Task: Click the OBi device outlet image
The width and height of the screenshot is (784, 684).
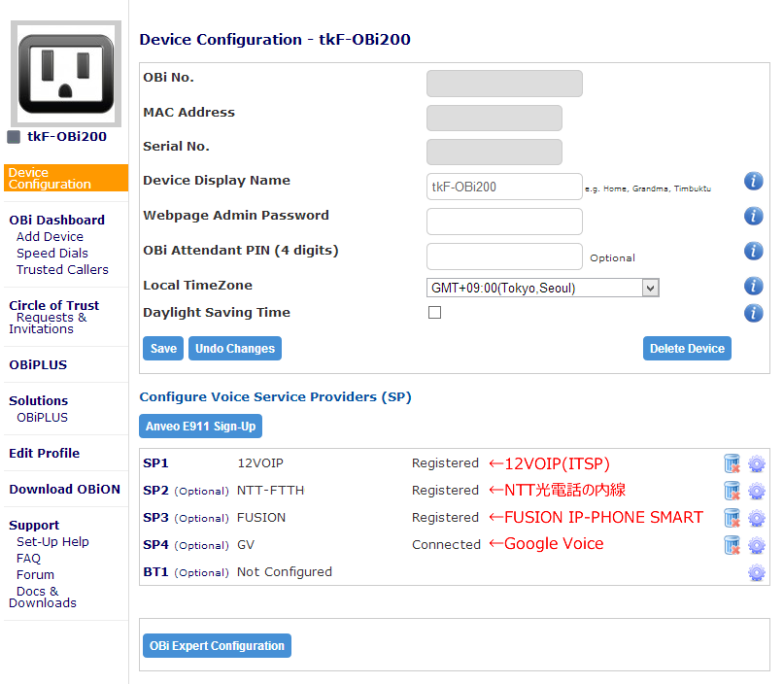Action: [x=66, y=74]
